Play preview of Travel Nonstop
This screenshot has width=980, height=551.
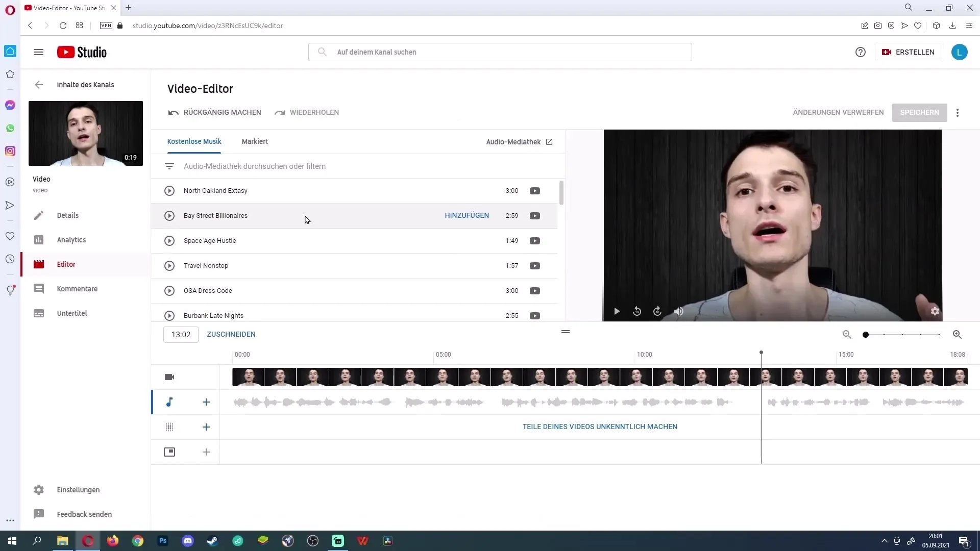tap(169, 266)
